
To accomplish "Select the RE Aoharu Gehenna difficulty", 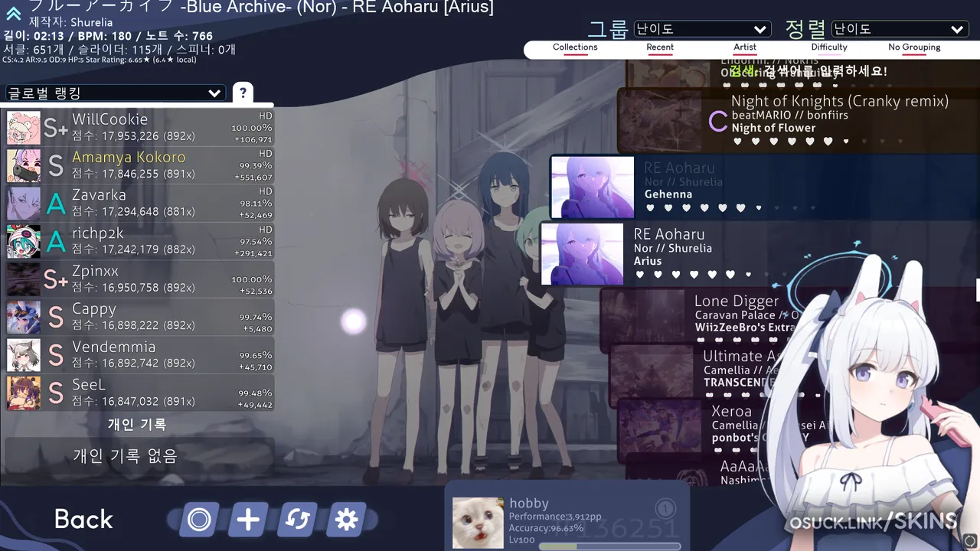I will tap(764, 187).
